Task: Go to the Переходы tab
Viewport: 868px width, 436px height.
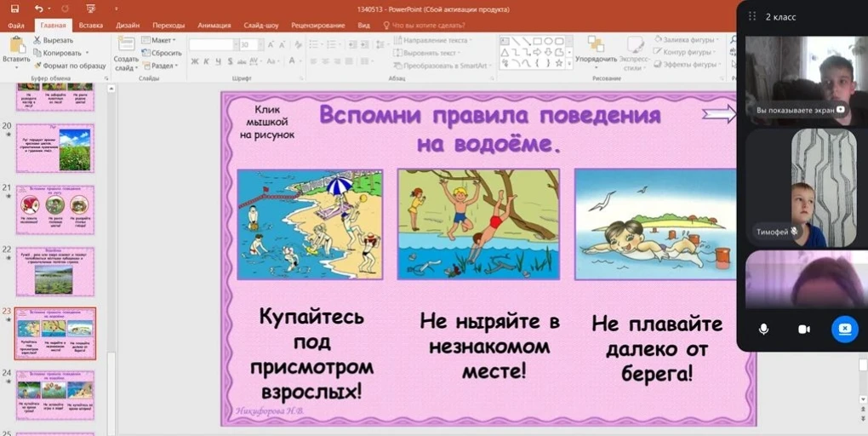Action: [x=168, y=26]
